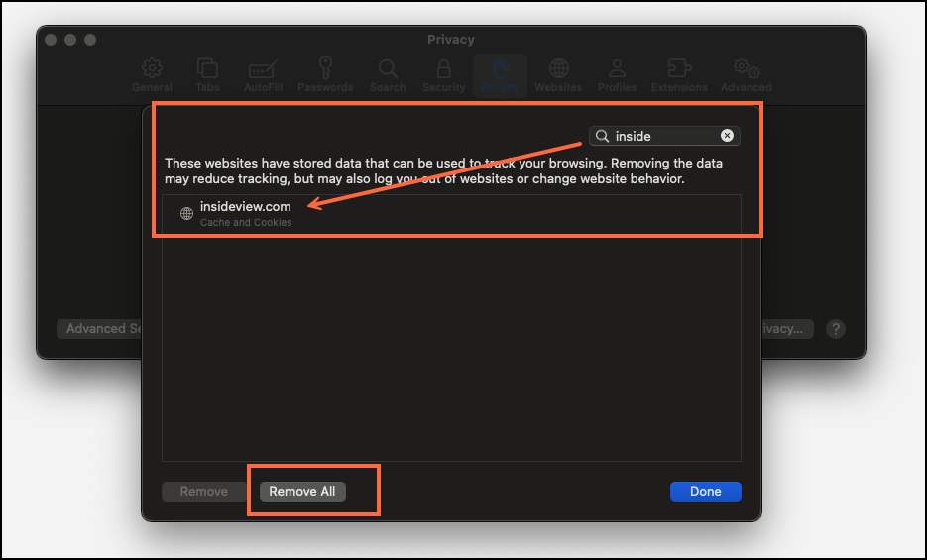
Task: Select the Privacy tab
Action: (x=500, y=75)
